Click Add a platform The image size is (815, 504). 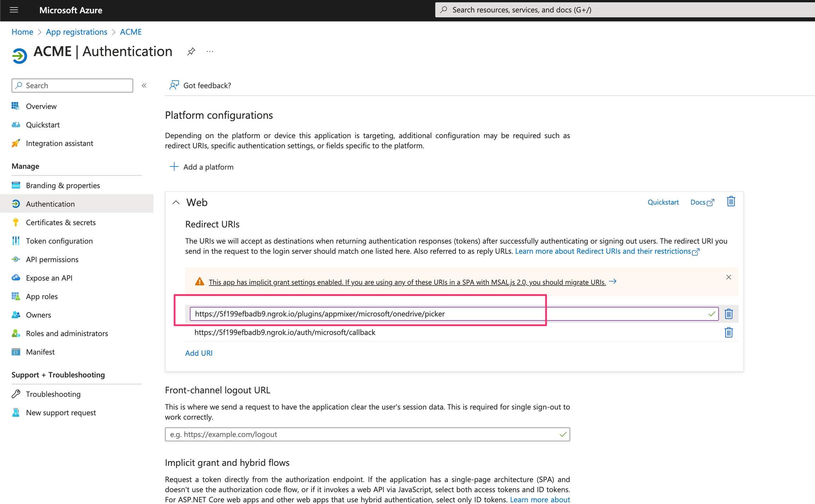[202, 167]
